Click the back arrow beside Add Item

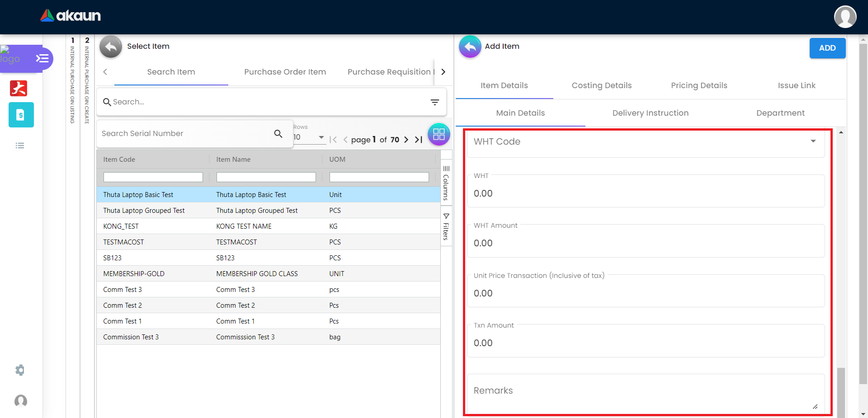pyautogui.click(x=470, y=47)
